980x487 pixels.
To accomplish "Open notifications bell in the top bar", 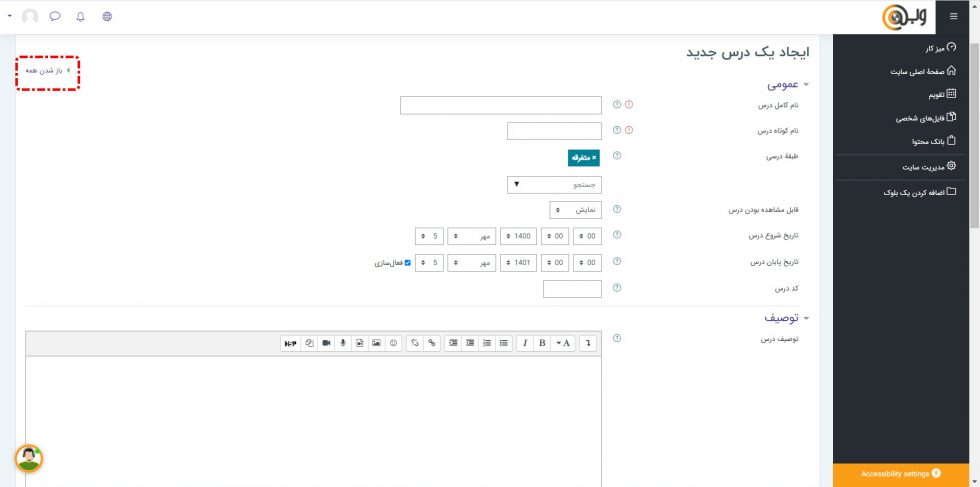I will tap(81, 16).
